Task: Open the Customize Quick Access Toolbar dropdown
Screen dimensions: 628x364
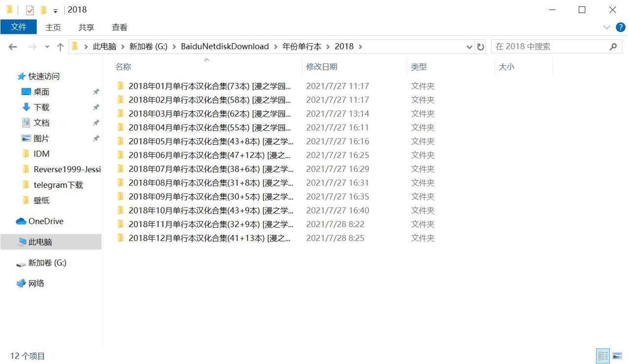Action: [x=55, y=10]
